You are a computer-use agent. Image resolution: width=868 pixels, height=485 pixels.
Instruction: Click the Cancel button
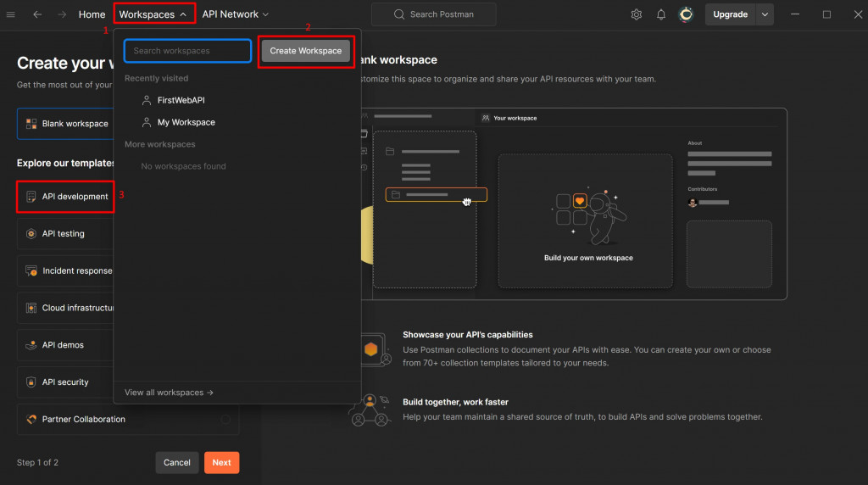[x=176, y=462]
